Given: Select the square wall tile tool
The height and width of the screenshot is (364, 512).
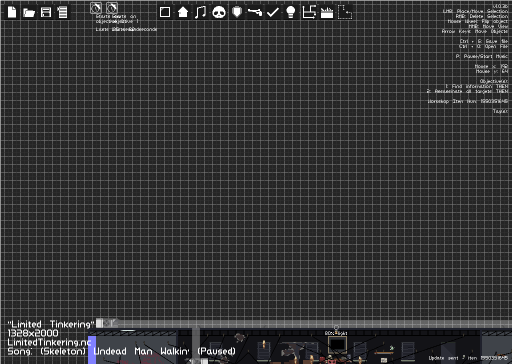Looking at the screenshot, I should coord(165,12).
